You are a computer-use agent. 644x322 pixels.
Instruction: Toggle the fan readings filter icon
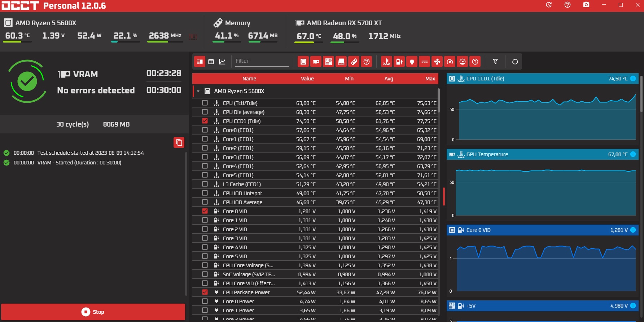pos(437,62)
